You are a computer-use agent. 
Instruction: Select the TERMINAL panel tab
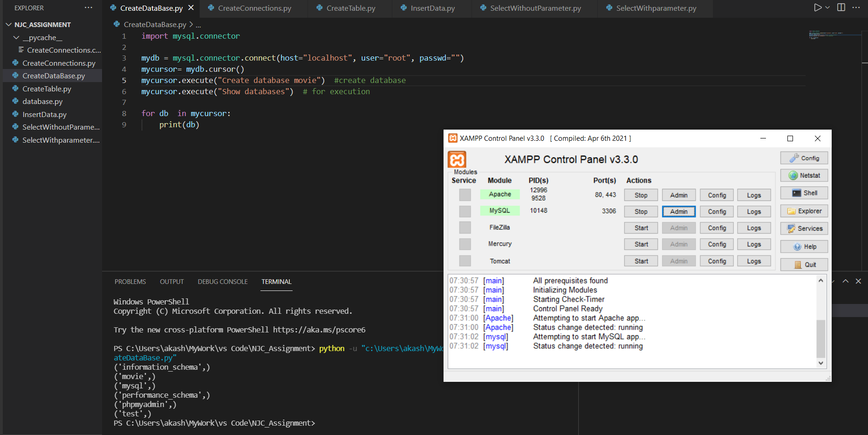click(276, 282)
